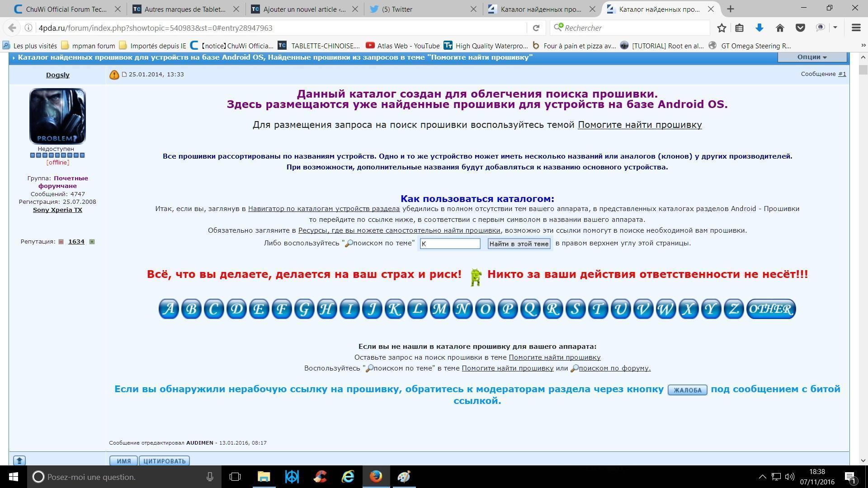Click the OTHER catalog button icon
This screenshot has width=868, height=488.
click(771, 309)
